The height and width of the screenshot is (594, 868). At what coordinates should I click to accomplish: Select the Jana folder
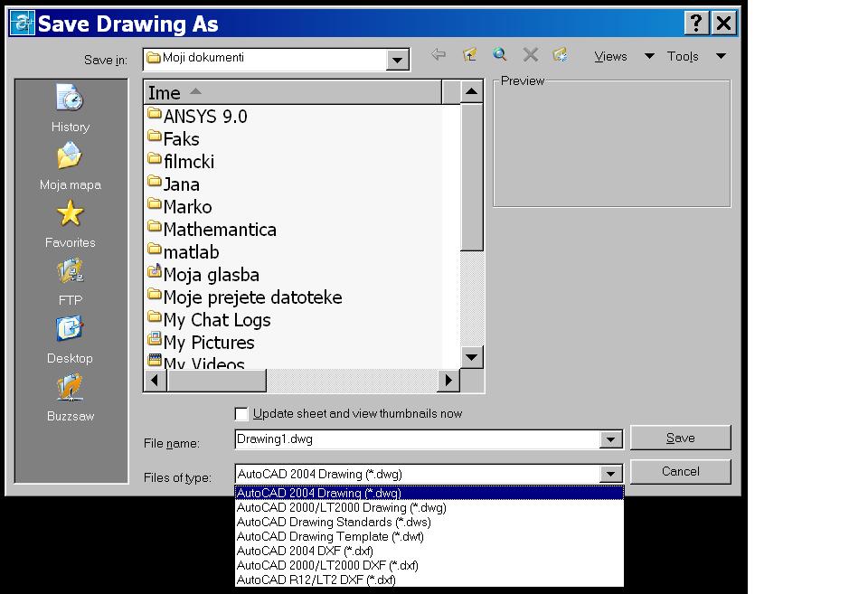pos(174,184)
